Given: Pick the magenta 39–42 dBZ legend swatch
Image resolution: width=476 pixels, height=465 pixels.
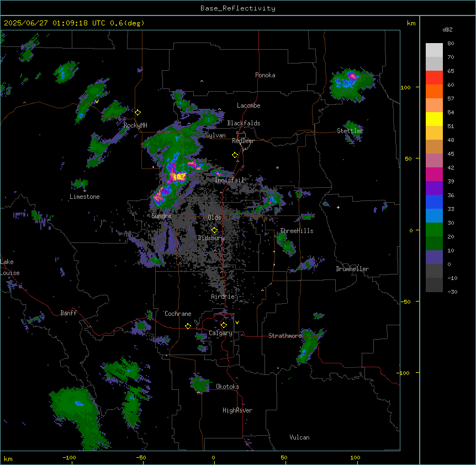Looking at the screenshot, I should pyautogui.click(x=434, y=174).
